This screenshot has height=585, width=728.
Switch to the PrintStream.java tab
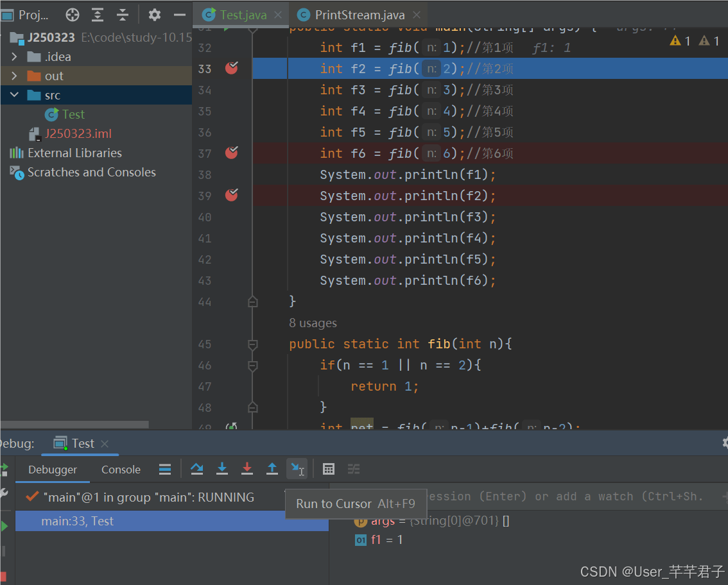click(359, 15)
